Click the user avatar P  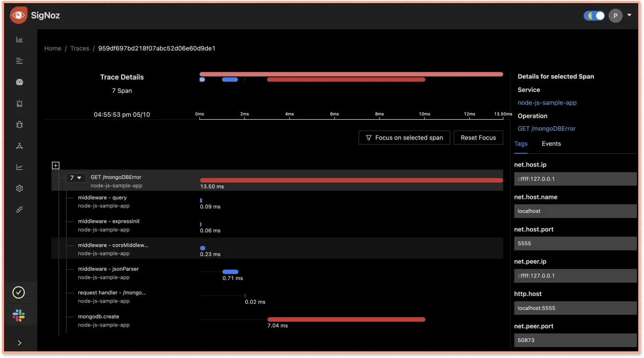pyautogui.click(x=615, y=16)
